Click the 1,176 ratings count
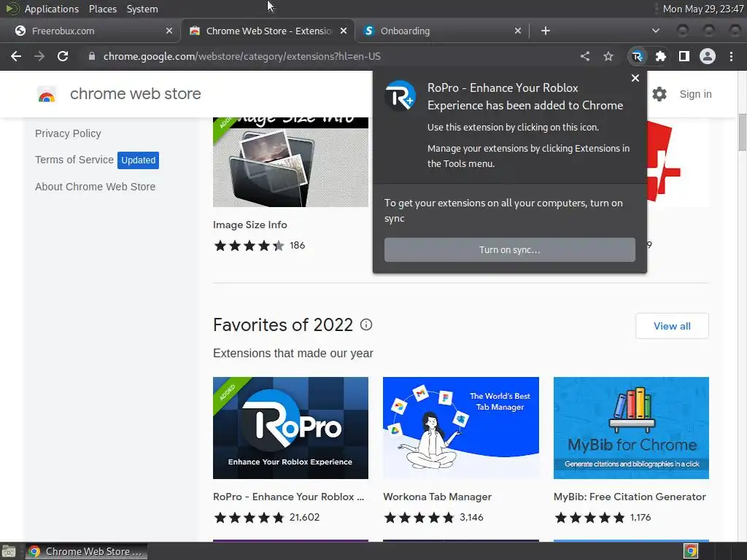 point(640,518)
